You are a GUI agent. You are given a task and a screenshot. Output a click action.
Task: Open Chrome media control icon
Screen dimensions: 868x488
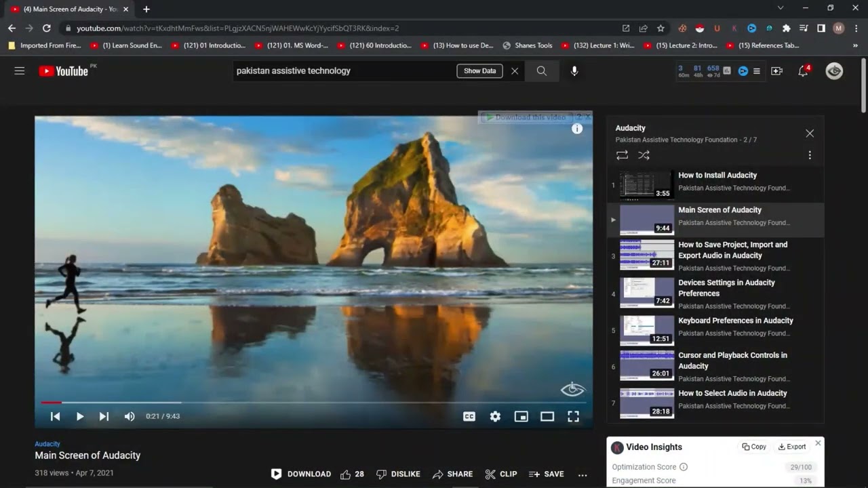[x=804, y=28]
